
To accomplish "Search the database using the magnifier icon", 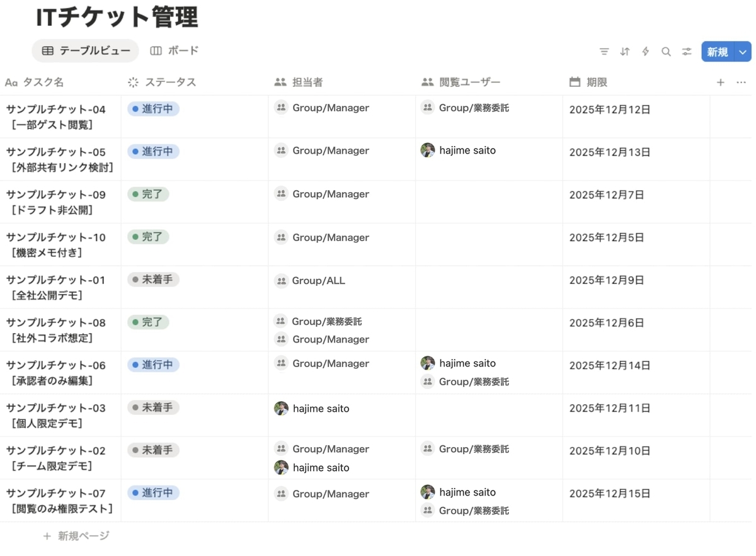I will pos(666,52).
